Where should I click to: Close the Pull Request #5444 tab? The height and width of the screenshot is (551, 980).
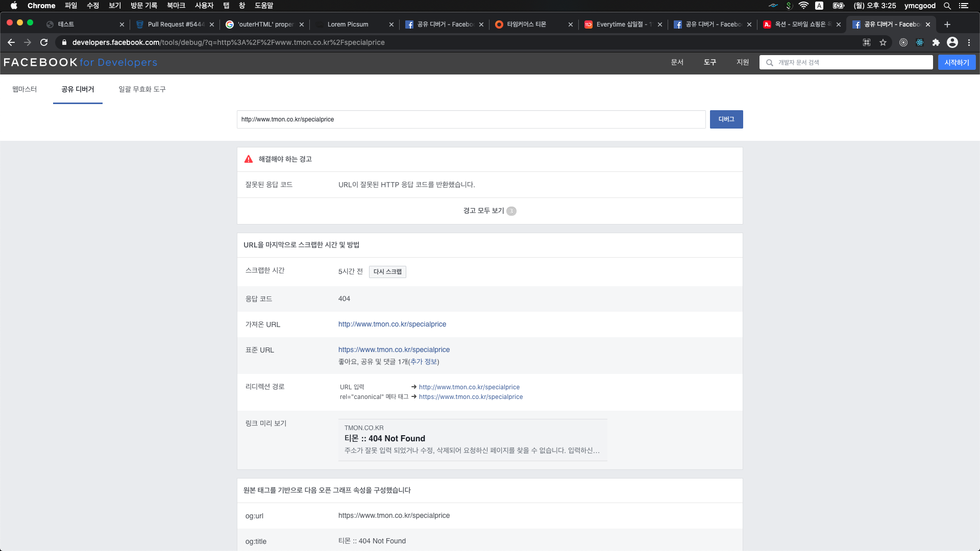pos(212,24)
